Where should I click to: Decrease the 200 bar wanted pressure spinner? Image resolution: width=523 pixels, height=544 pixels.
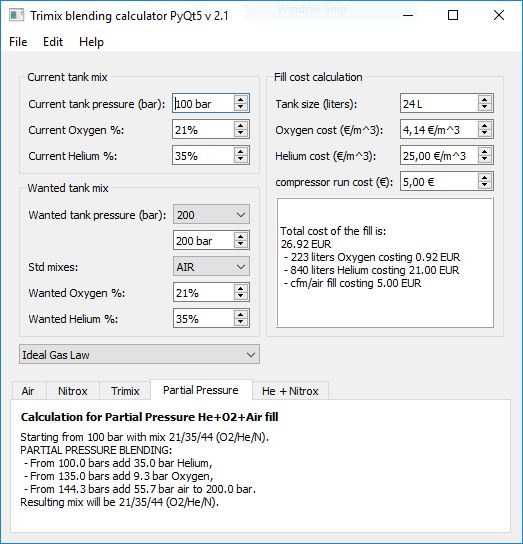point(241,244)
